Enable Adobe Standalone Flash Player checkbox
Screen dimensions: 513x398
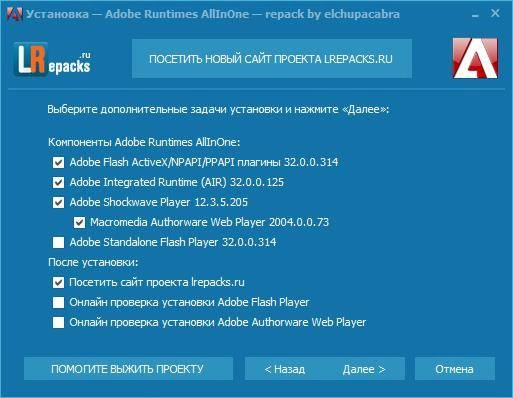tap(58, 242)
